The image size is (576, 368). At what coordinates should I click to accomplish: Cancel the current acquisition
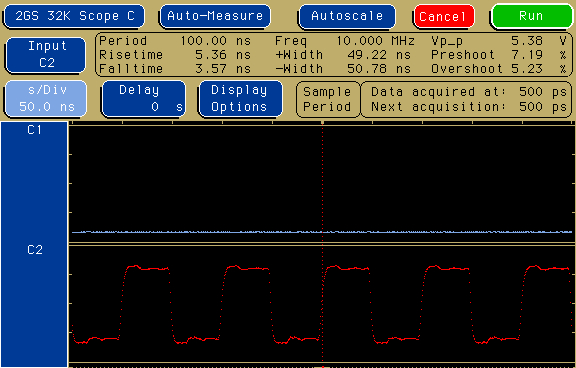(x=444, y=17)
